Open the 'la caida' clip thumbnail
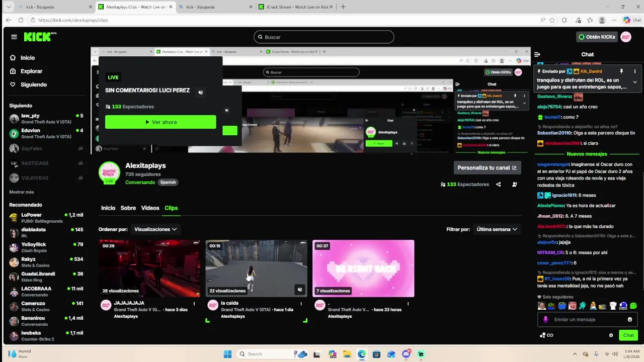644x362 pixels. pyautogui.click(x=256, y=268)
